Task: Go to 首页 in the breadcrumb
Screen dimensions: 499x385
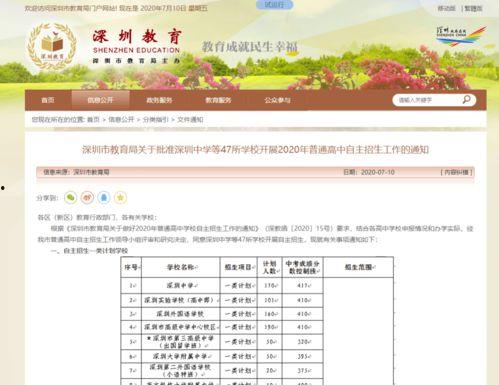Action: pyautogui.click(x=93, y=119)
